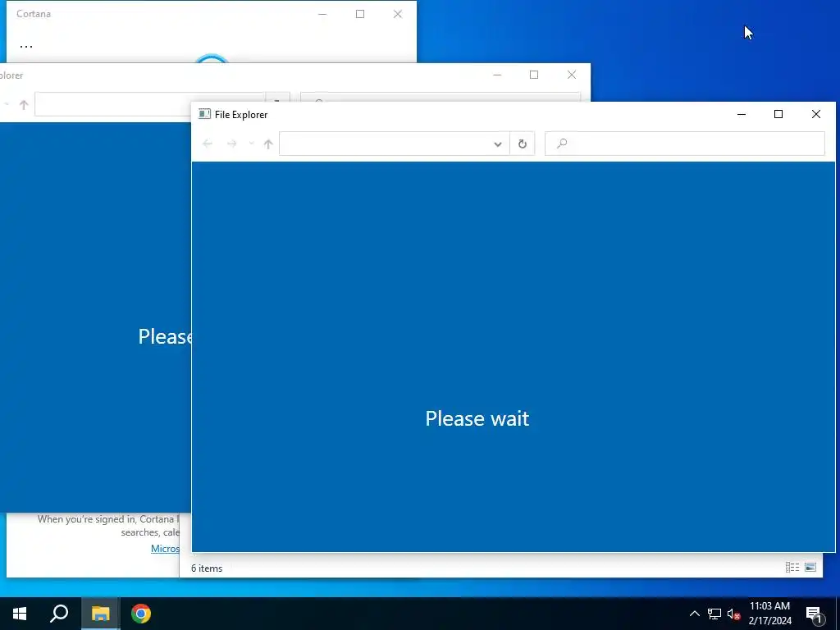Open the taskbar clock and date
Viewport: 840px width, 630px height.
769,614
